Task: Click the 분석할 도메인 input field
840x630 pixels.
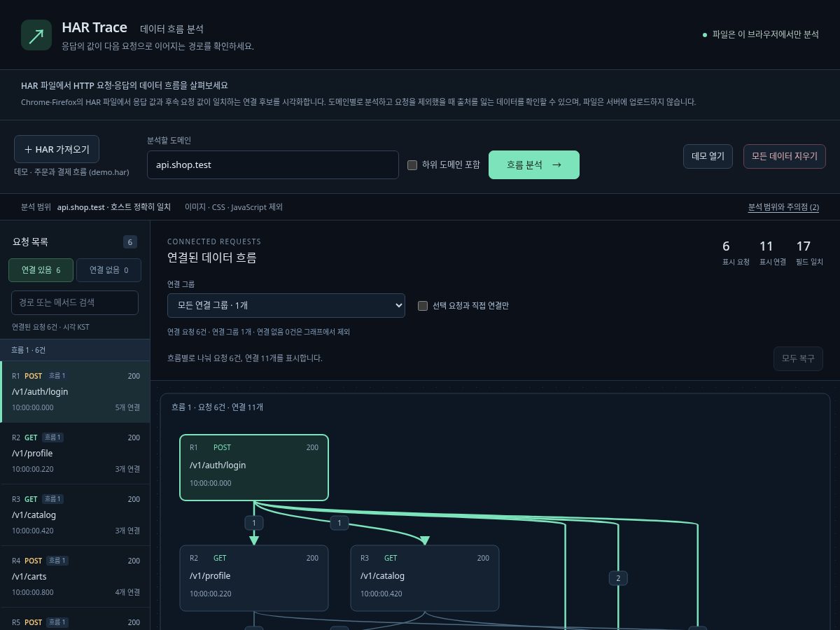Action: pyautogui.click(x=273, y=165)
